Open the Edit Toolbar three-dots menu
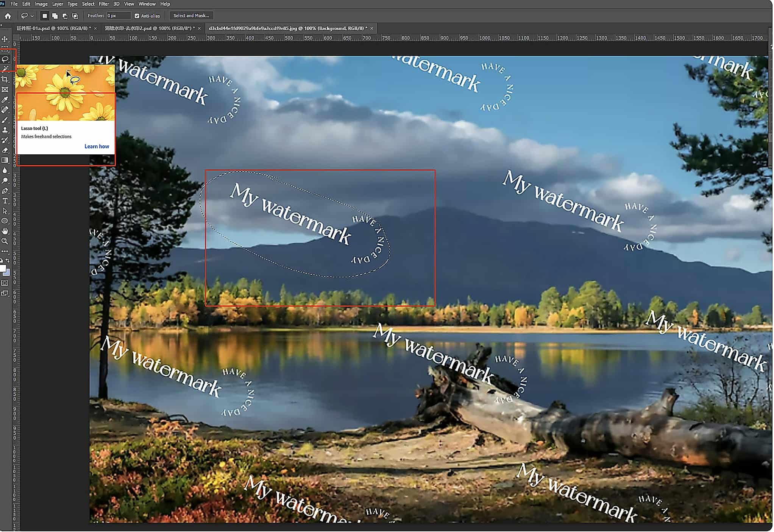 tap(5, 252)
